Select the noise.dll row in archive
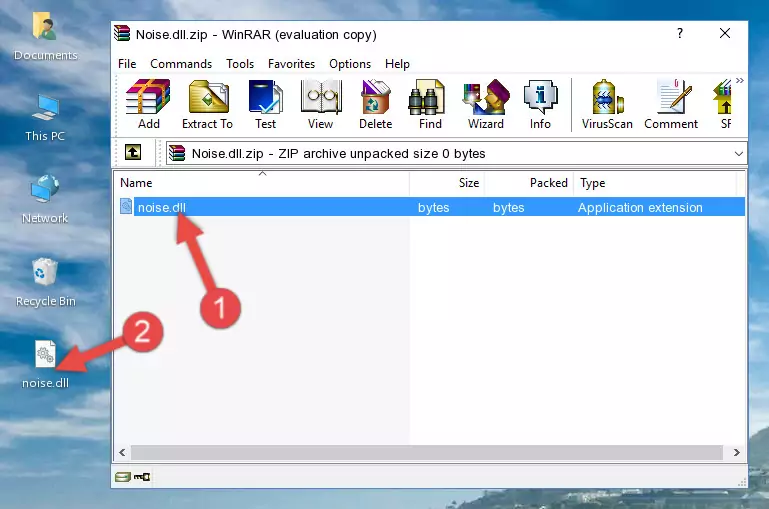The height and width of the screenshot is (509, 769). [x=430, y=207]
